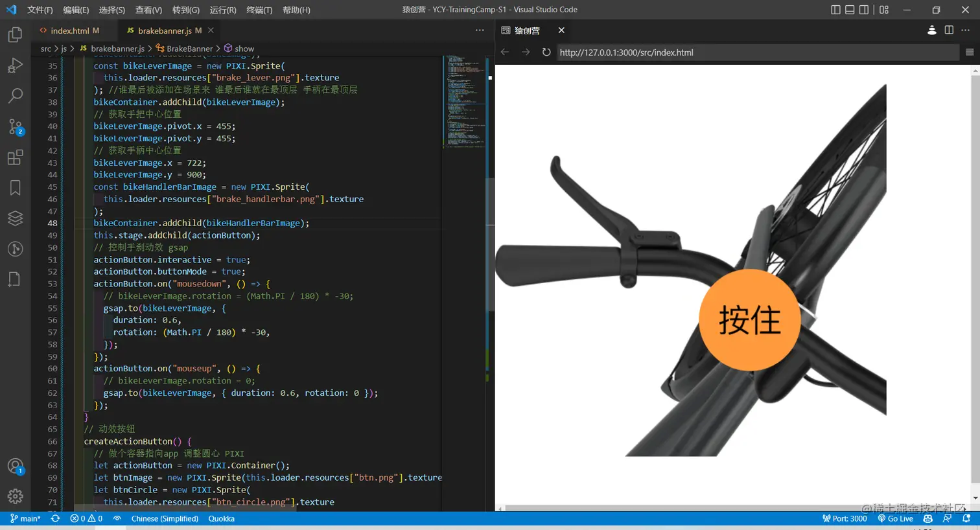Open the layered stack activity bar icon
Viewport: 980px width, 530px height.
pos(15,218)
